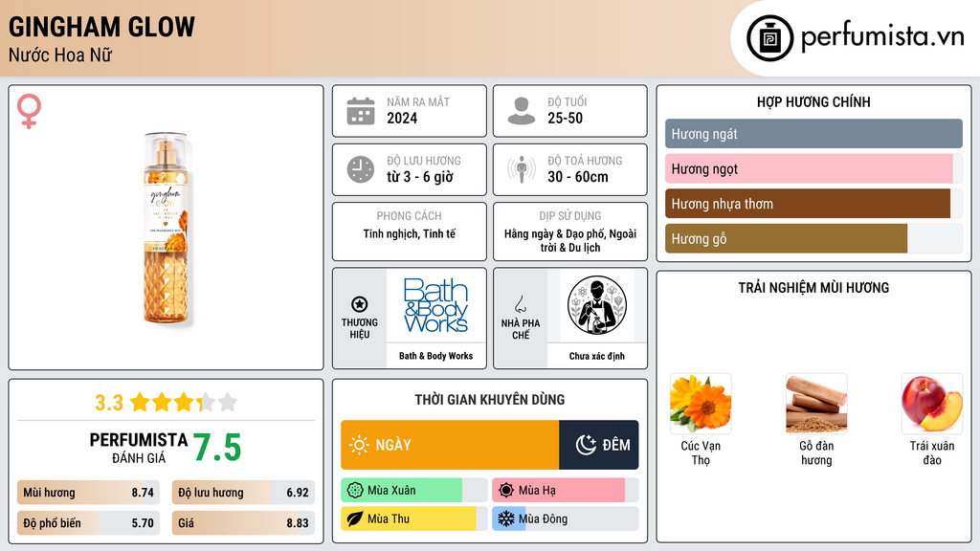This screenshot has width=980, height=551.
Task: Click the Độ lưu hương 6.92 score bar
Action: tap(243, 493)
